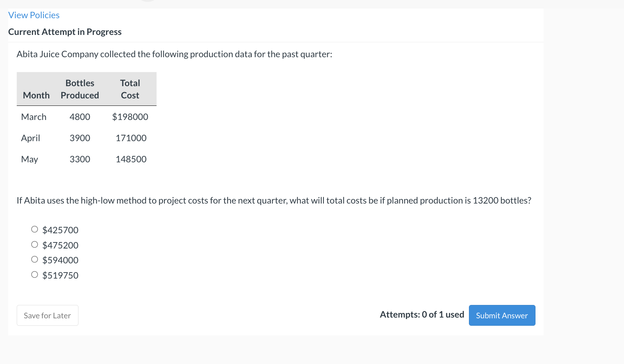Select the 3300 bottles value
This screenshot has width=624, height=364.
coord(80,159)
